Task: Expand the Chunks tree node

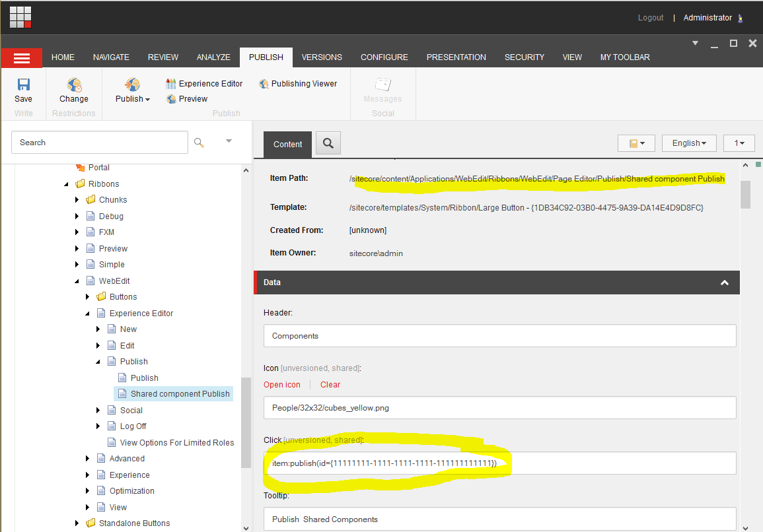Action: coord(77,200)
